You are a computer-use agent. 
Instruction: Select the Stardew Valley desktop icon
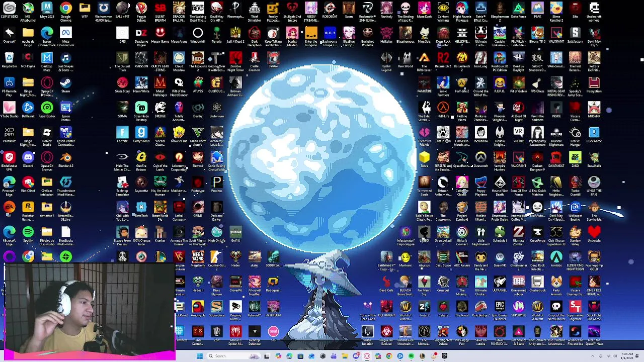click(575, 235)
